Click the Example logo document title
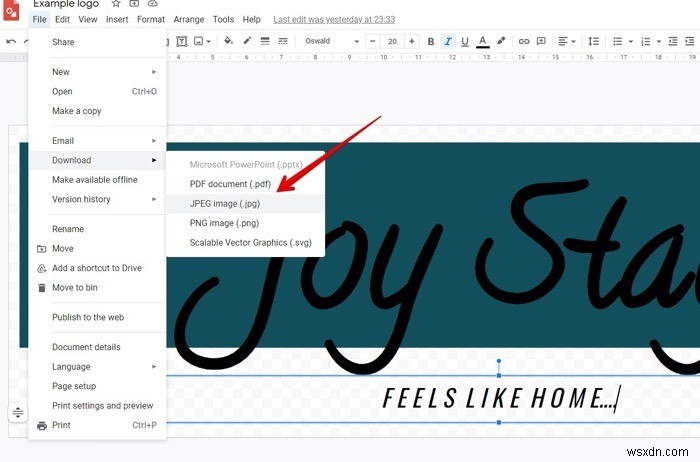Image resolution: width=700 pixels, height=462 pixels. 66,4
